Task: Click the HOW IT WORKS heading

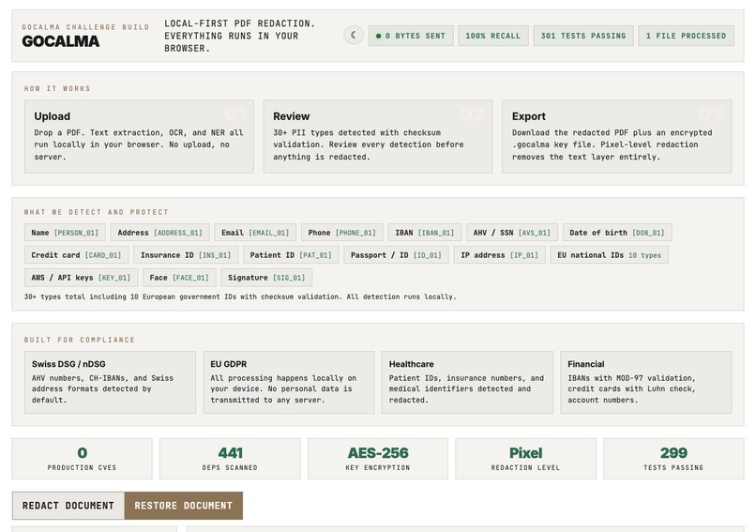Action: 57,89
